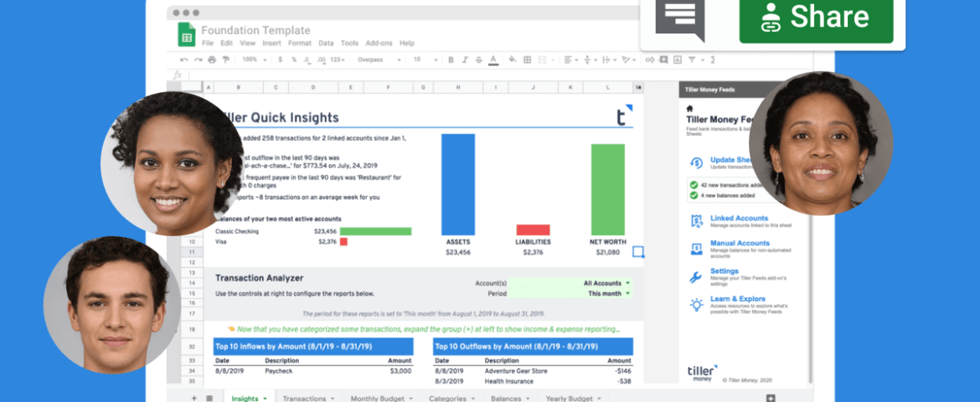Image resolution: width=980 pixels, height=402 pixels.
Task: Open the File menu
Action: tap(208, 44)
